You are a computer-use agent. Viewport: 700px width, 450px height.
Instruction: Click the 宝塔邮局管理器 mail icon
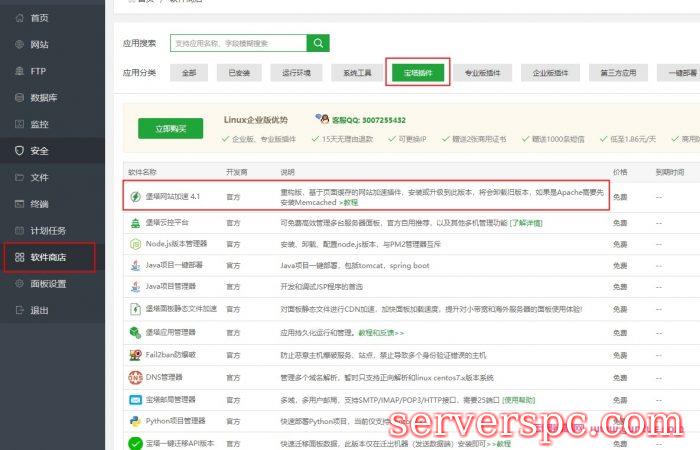(135, 399)
